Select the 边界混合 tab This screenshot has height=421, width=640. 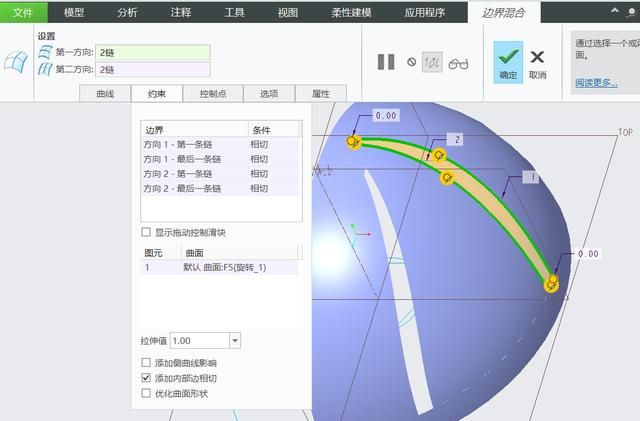tap(504, 13)
